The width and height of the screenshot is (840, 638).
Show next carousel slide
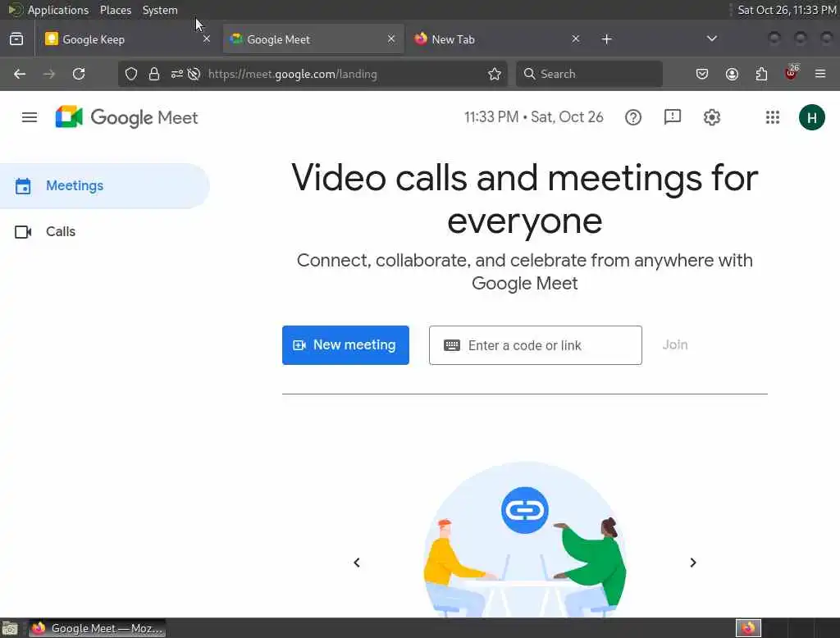tap(692, 563)
